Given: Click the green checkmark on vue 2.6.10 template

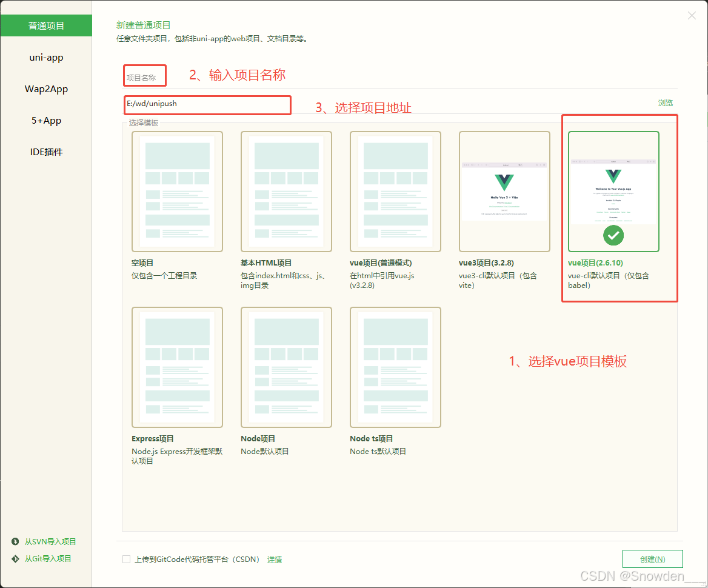Looking at the screenshot, I should click(613, 235).
